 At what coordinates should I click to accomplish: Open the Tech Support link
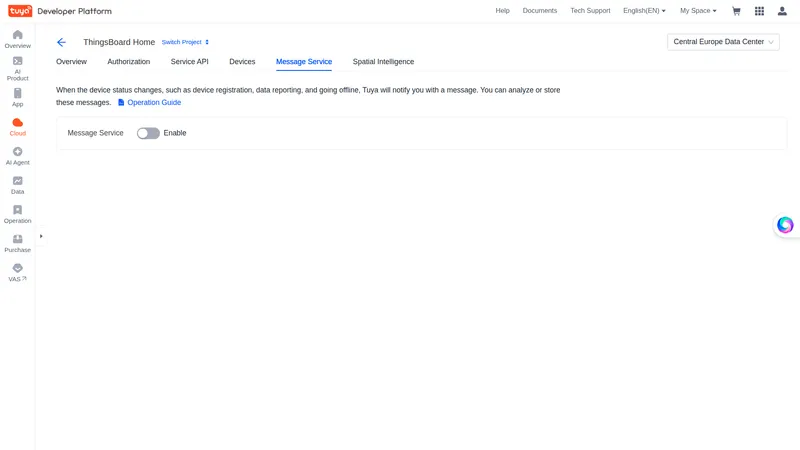pyautogui.click(x=590, y=11)
